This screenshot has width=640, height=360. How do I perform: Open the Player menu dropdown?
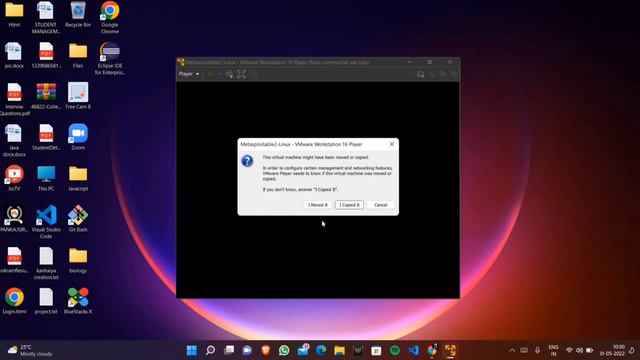(189, 74)
